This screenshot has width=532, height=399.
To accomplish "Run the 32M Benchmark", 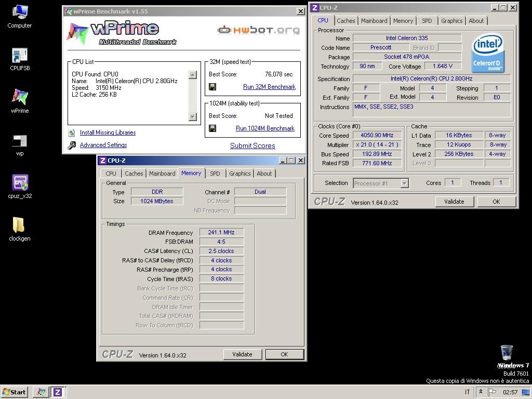I will (269, 87).
